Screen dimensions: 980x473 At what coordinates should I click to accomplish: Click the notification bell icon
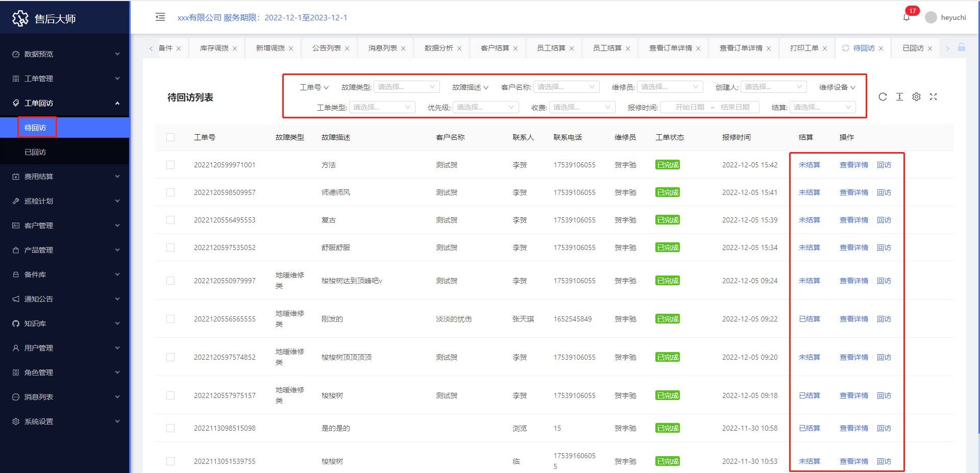[906, 17]
